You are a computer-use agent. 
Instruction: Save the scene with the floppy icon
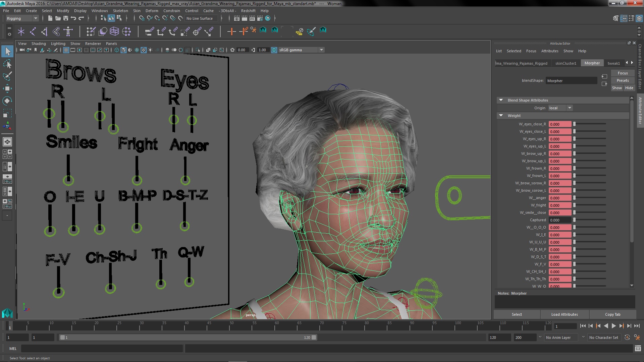(x=65, y=18)
